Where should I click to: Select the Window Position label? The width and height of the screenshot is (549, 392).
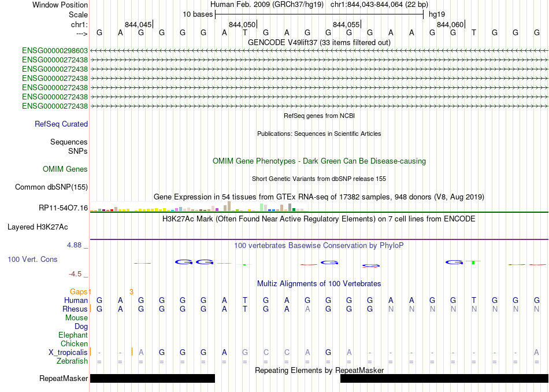(60, 5)
